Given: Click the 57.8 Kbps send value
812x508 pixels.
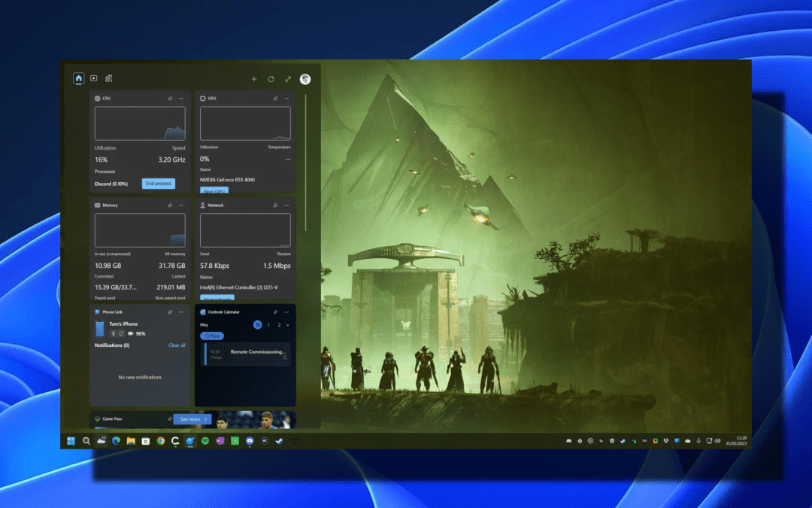Looking at the screenshot, I should pos(214,266).
